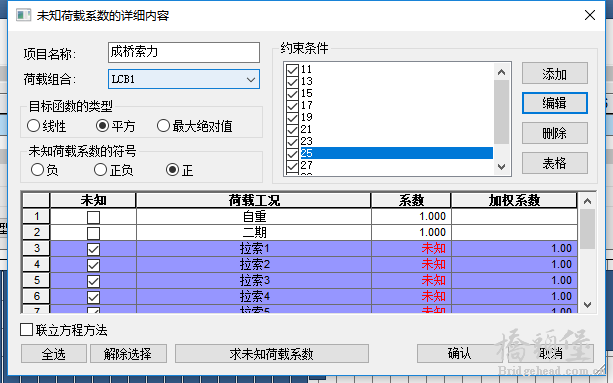Click the 编辑 button

tap(554, 103)
